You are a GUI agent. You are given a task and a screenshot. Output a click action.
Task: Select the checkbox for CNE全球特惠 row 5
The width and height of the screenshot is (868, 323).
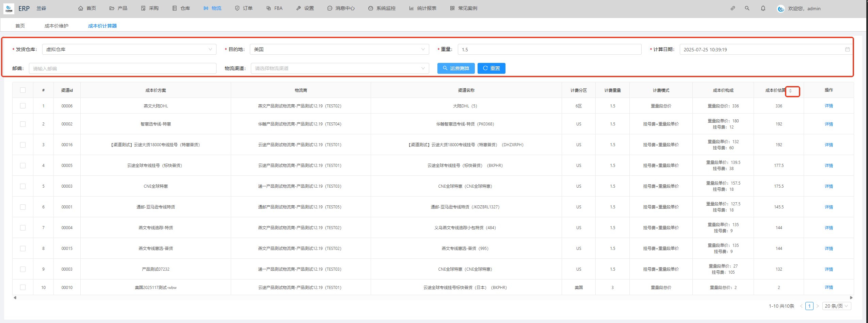tap(23, 186)
